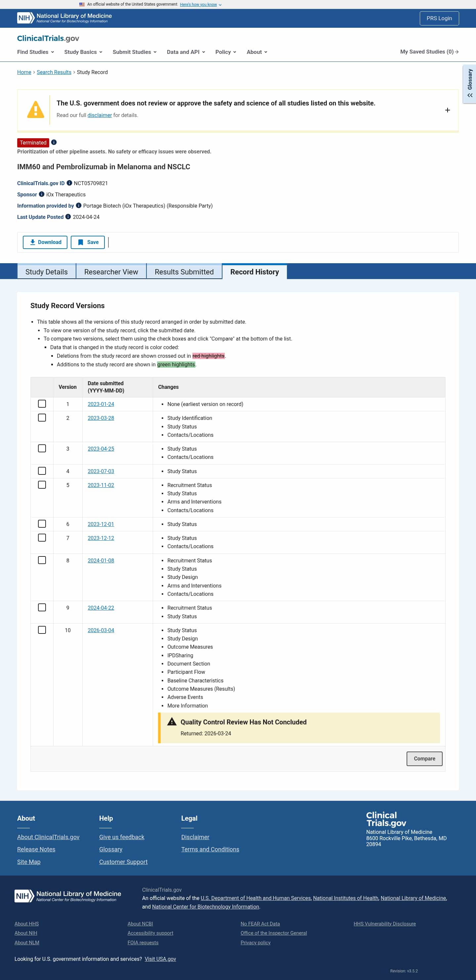Image resolution: width=476 pixels, height=980 pixels.
Task: Open the disclaimer link in warning banner
Action: [100, 115]
